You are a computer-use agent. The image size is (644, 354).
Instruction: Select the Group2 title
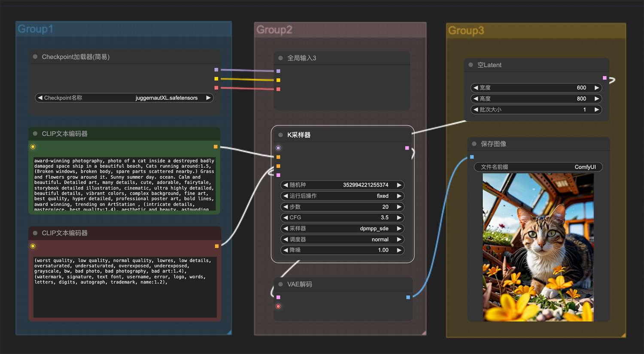point(274,30)
